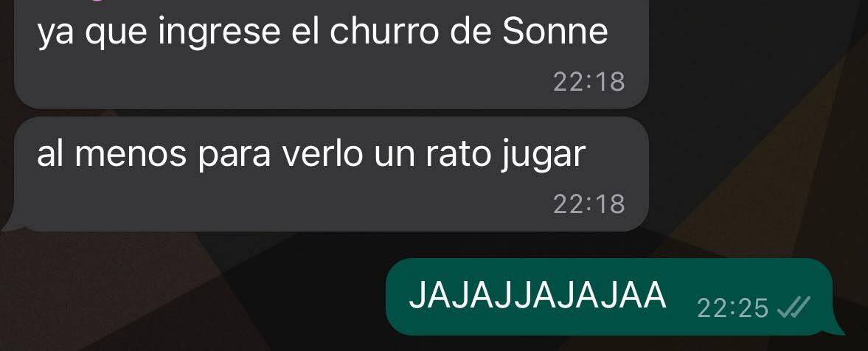868x351 pixels.
Task: Tap the 22:18 time under "rato jugar" message
Action: point(589,204)
